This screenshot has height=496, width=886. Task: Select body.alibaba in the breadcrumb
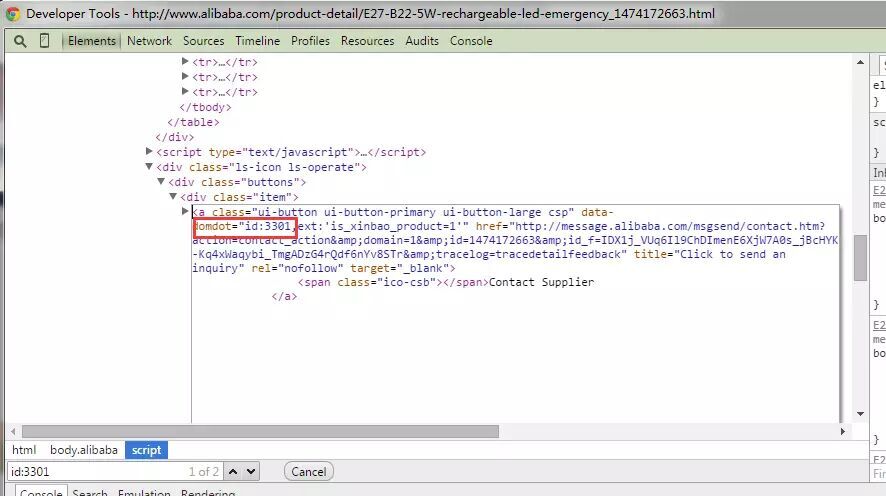tap(84, 450)
